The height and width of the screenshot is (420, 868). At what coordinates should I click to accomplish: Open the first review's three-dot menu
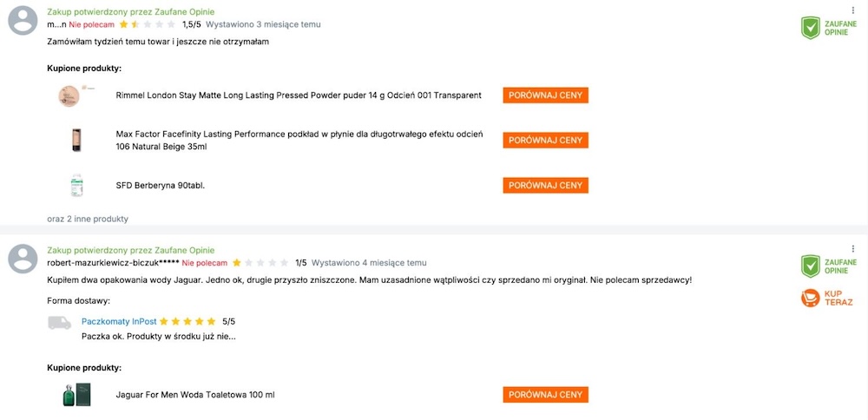pyautogui.click(x=853, y=10)
